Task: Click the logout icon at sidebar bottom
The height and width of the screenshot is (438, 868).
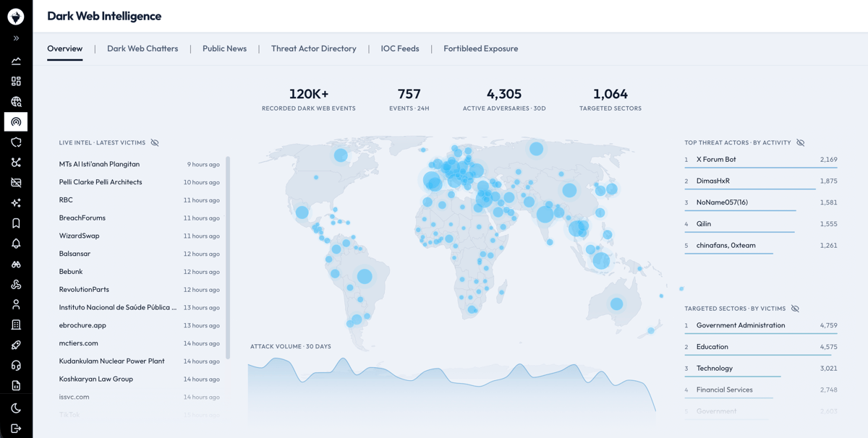Action: pos(16,428)
